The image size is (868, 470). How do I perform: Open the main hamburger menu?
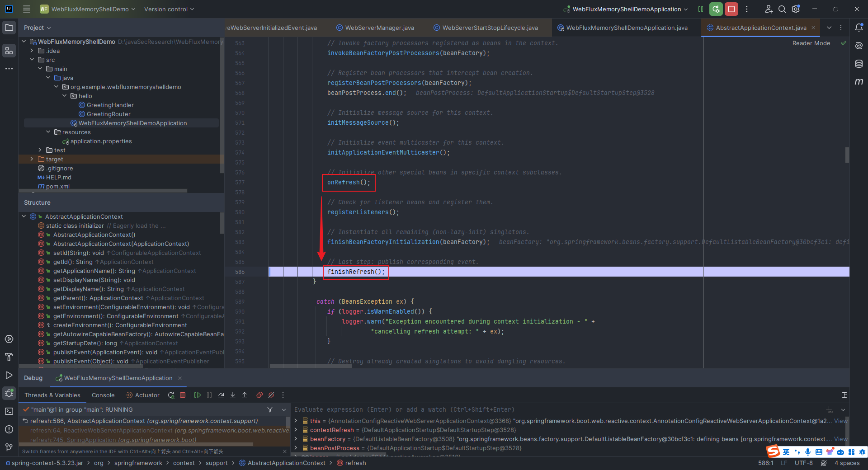(27, 9)
